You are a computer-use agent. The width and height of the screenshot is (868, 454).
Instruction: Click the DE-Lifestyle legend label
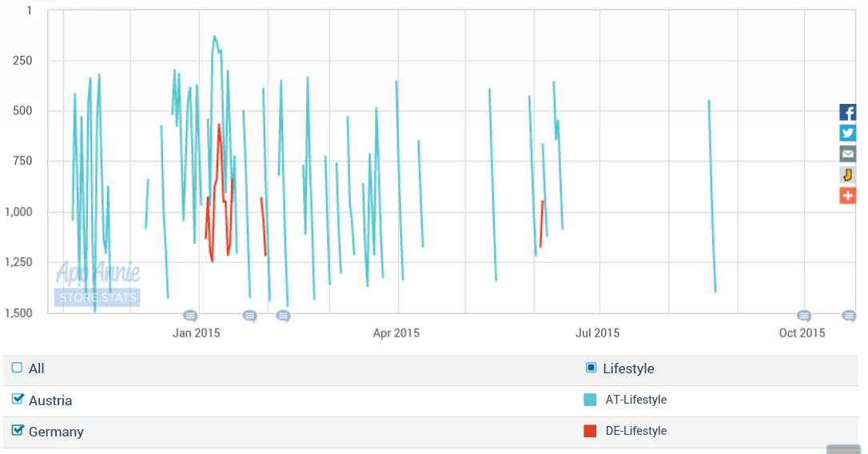point(636,431)
